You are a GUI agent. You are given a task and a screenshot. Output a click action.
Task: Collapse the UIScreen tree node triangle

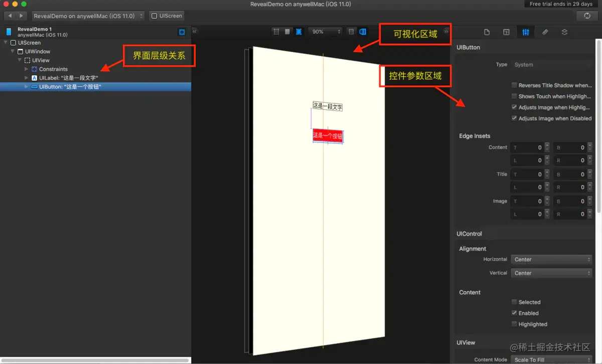point(6,43)
